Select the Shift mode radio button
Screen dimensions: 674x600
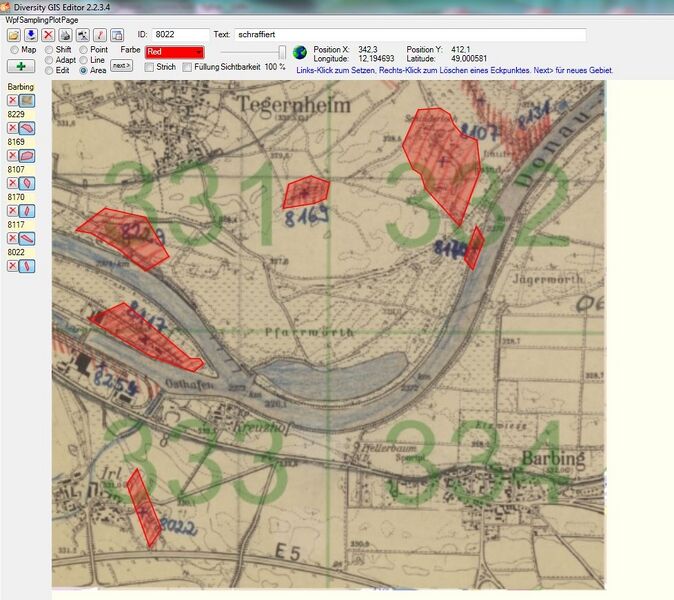click(49, 50)
